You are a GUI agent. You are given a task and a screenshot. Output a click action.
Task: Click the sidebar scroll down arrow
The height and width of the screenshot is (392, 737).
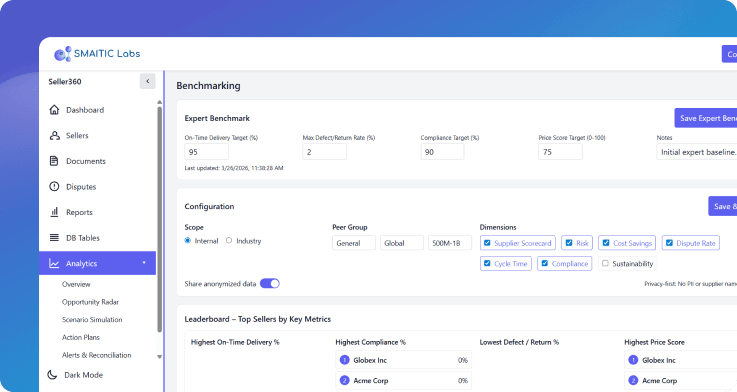coord(159,357)
